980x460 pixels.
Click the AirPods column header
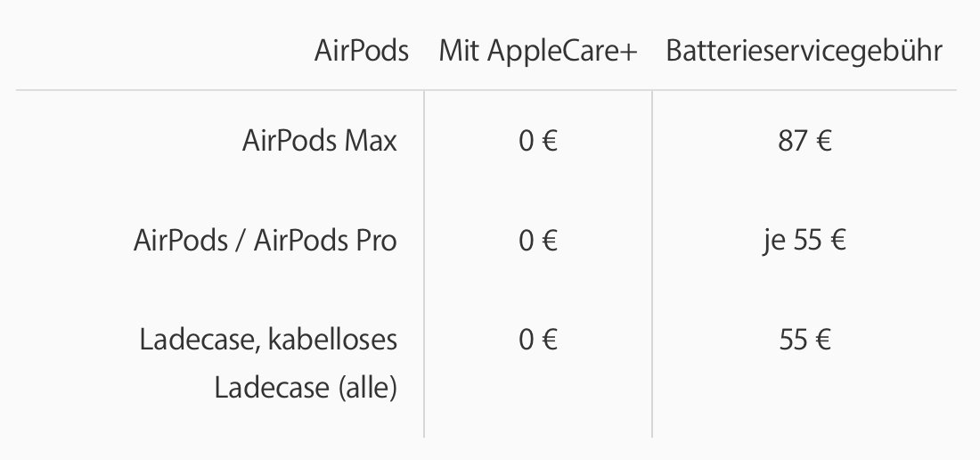(x=361, y=51)
